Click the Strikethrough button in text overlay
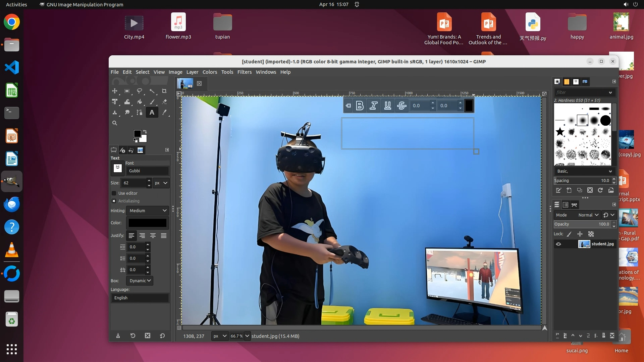This screenshot has width=644, height=362. click(x=401, y=106)
